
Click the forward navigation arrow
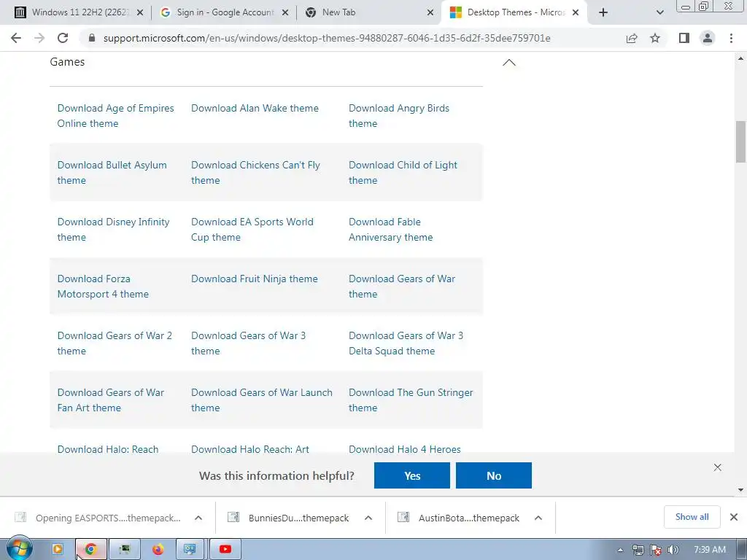[x=39, y=38]
